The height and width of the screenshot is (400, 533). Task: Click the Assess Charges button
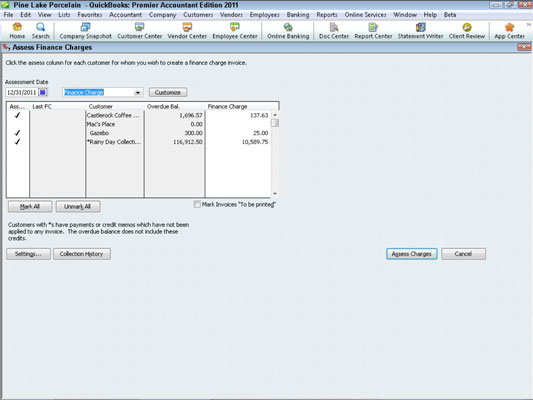pyautogui.click(x=411, y=254)
